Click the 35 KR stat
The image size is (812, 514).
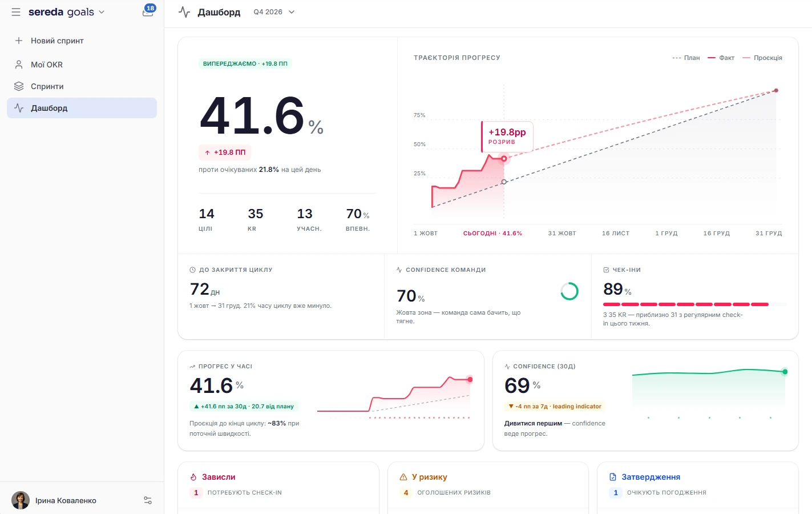click(255, 220)
